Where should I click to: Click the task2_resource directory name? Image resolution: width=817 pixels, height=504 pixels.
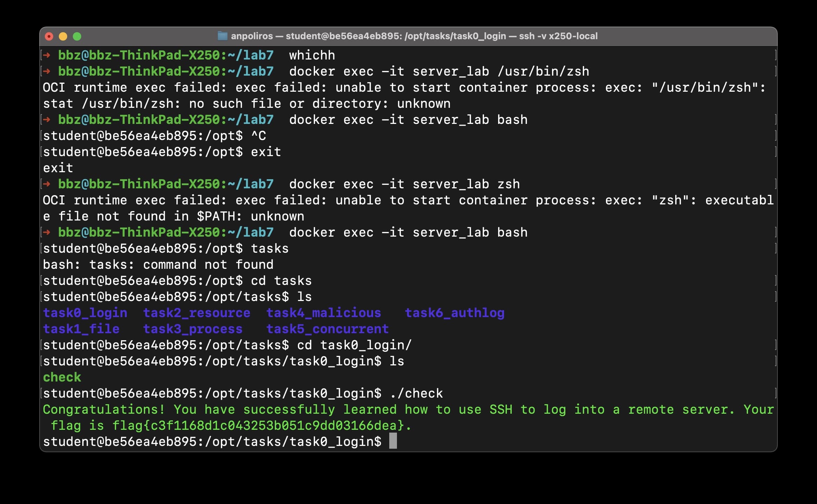coord(197,313)
